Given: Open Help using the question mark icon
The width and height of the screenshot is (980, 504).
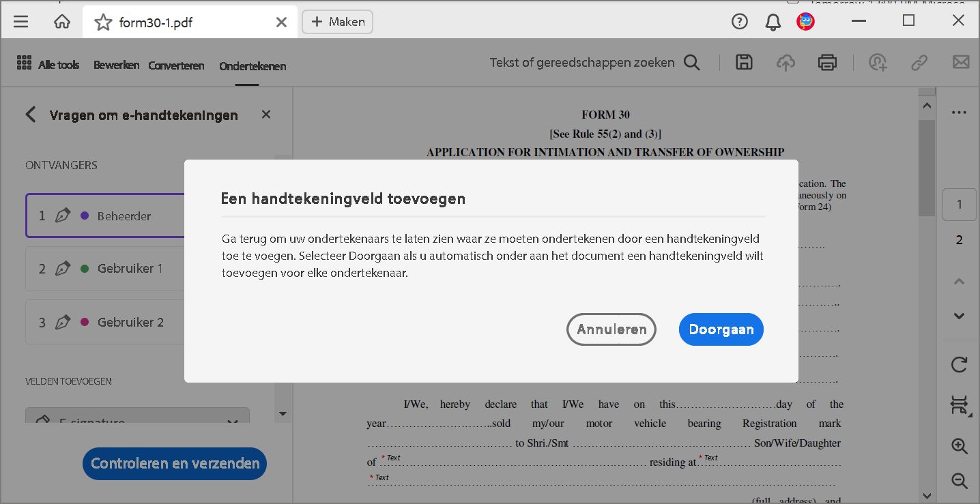Looking at the screenshot, I should (x=739, y=21).
